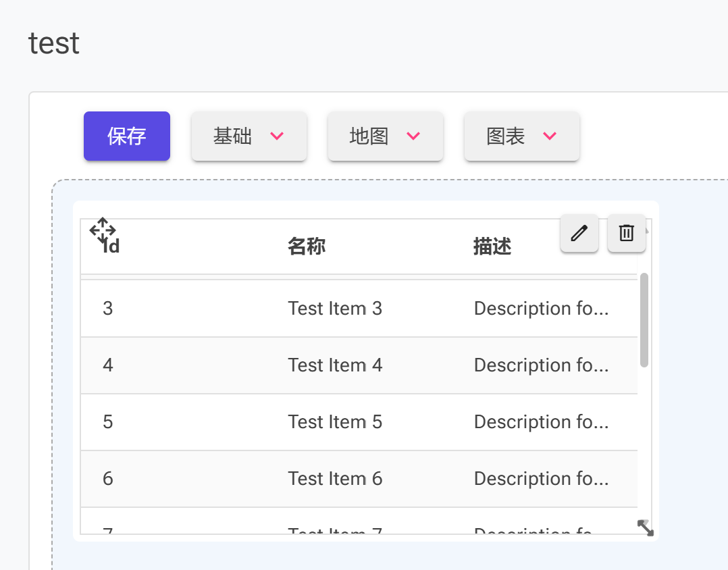Click the description cell in row 5
This screenshot has height=570, width=728.
(544, 422)
